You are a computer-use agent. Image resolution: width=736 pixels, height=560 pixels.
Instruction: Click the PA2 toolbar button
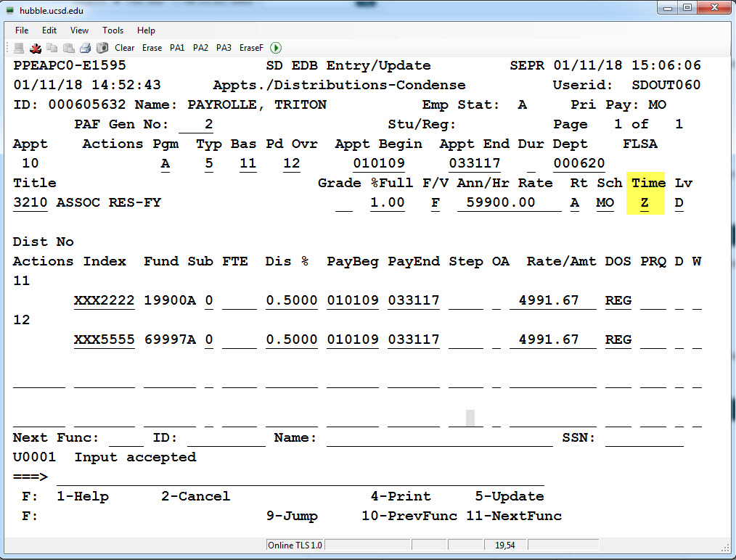pos(200,48)
